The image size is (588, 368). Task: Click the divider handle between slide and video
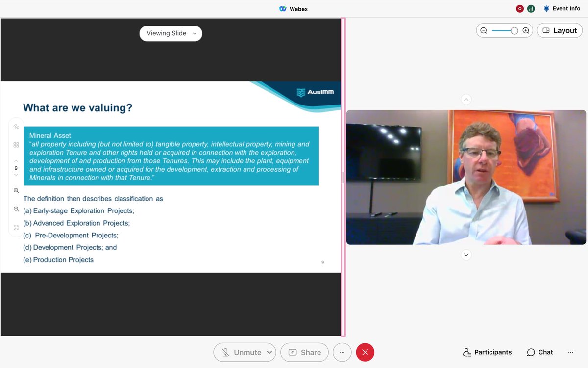343,177
